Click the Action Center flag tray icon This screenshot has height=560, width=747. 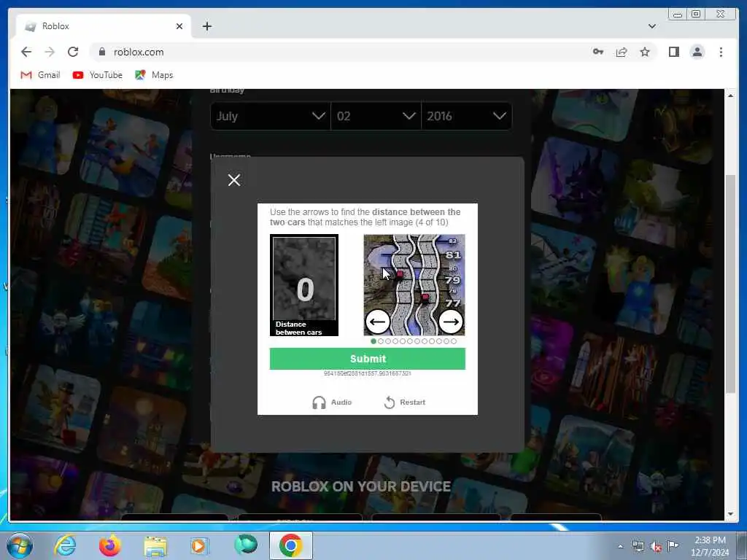click(x=673, y=545)
